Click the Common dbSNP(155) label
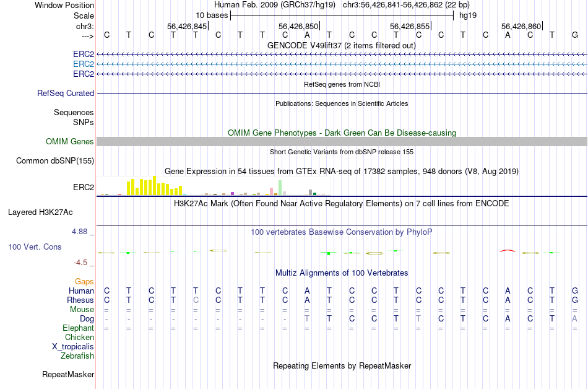 (54, 160)
